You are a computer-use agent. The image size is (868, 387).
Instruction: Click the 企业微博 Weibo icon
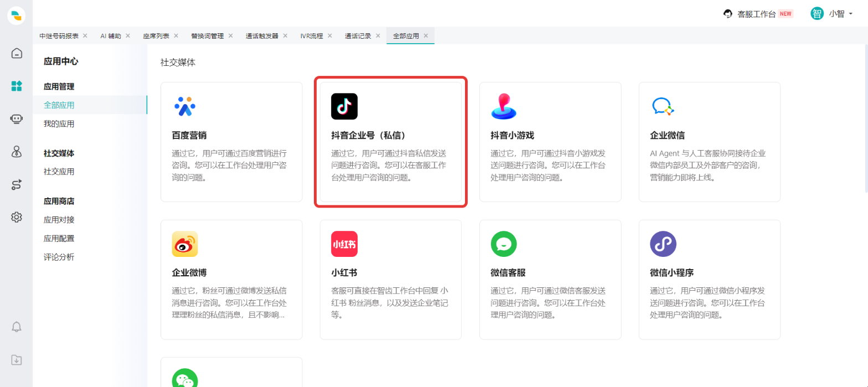(185, 244)
